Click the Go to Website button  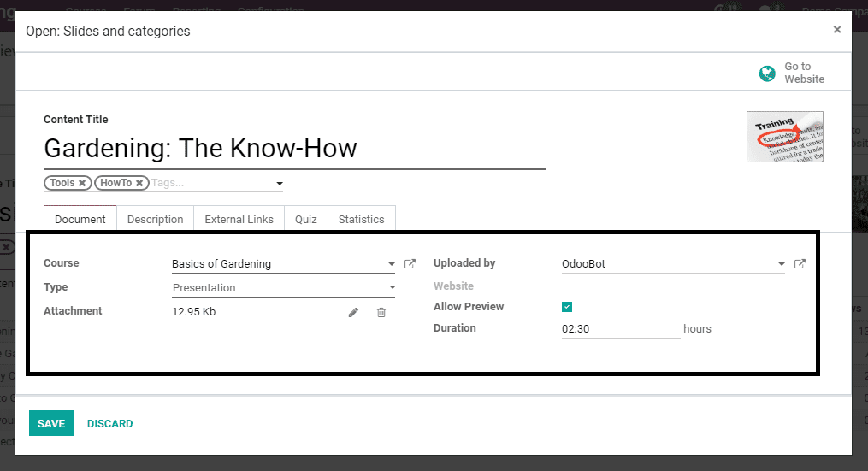click(x=799, y=73)
